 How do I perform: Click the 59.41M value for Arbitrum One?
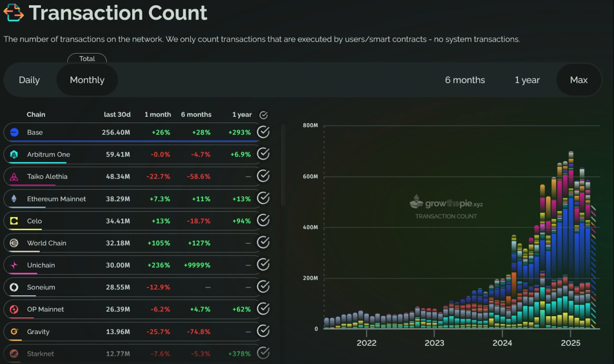118,155
